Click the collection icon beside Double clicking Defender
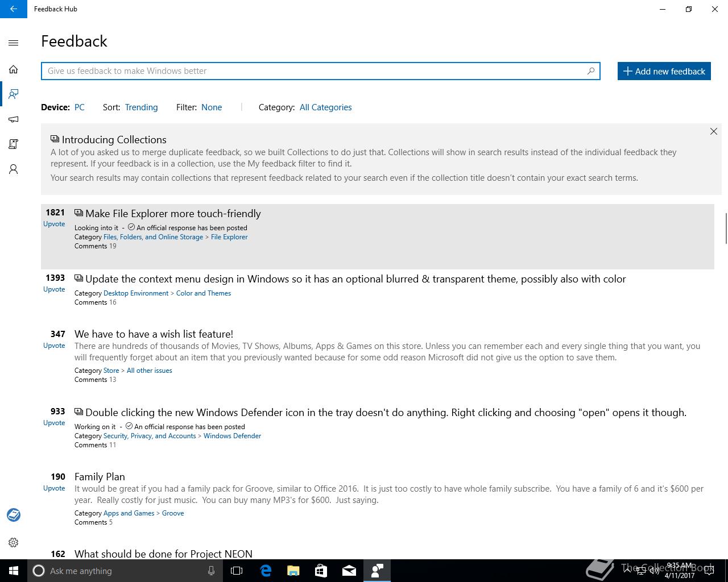Viewport: 728px width, 582px height. (79, 412)
